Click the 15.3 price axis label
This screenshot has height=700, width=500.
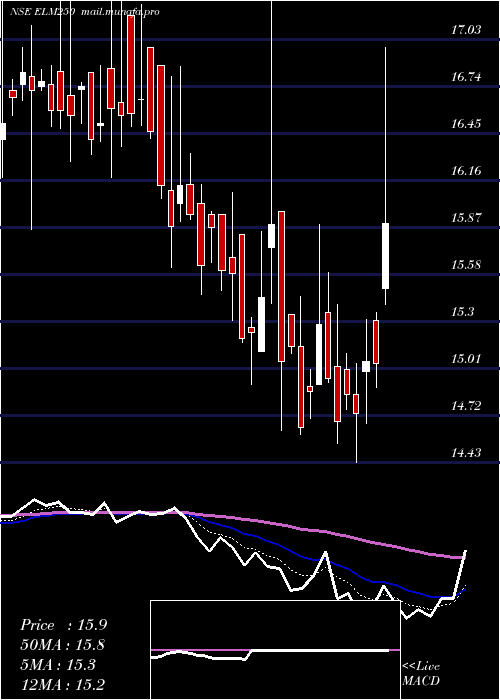coord(462,312)
